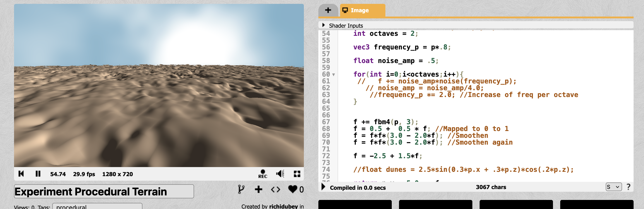This screenshot has width=644, height=209.
Task: Compile shader using play arrow
Action: click(x=323, y=187)
